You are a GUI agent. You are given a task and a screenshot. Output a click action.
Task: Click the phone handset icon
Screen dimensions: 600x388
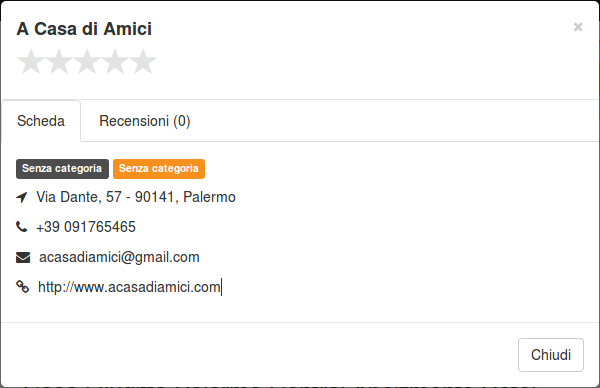click(22, 227)
